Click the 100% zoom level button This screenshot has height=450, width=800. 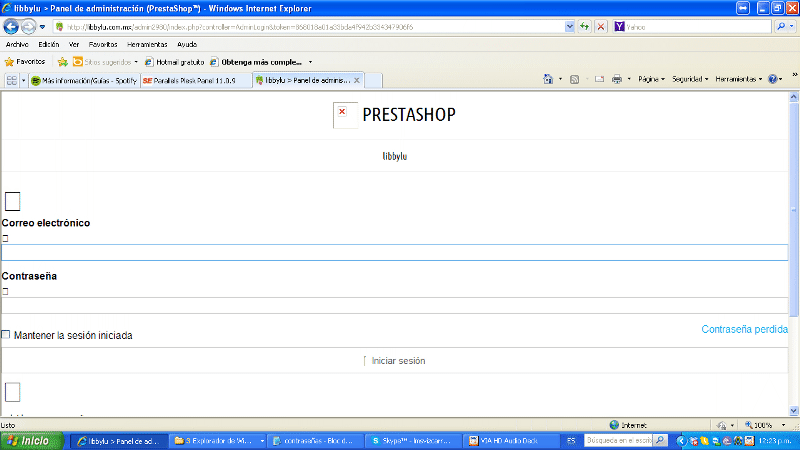point(759,425)
